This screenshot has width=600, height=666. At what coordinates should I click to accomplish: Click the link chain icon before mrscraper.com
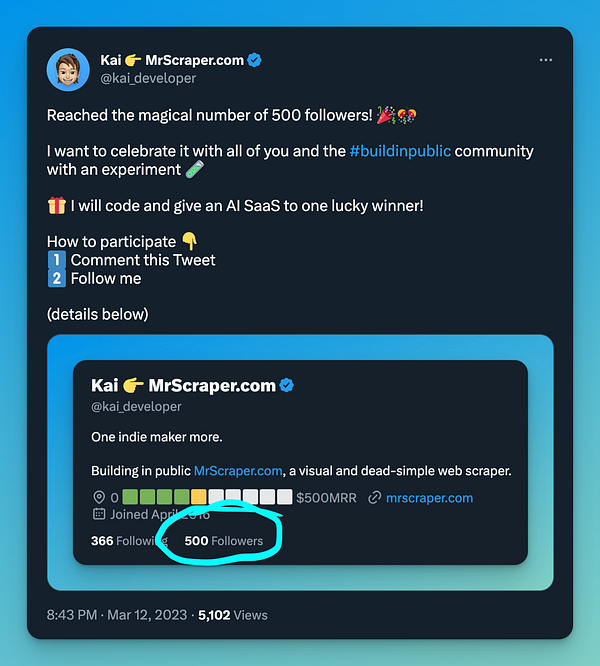(375, 497)
